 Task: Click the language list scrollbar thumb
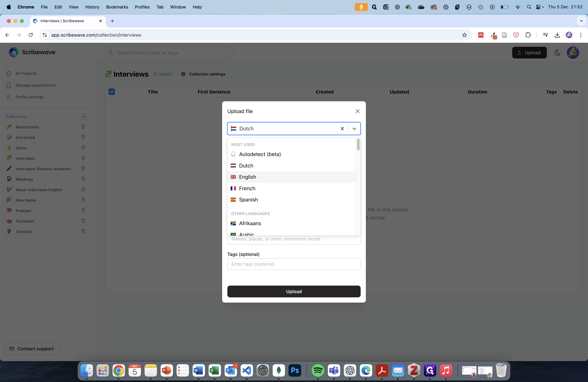[x=358, y=144]
